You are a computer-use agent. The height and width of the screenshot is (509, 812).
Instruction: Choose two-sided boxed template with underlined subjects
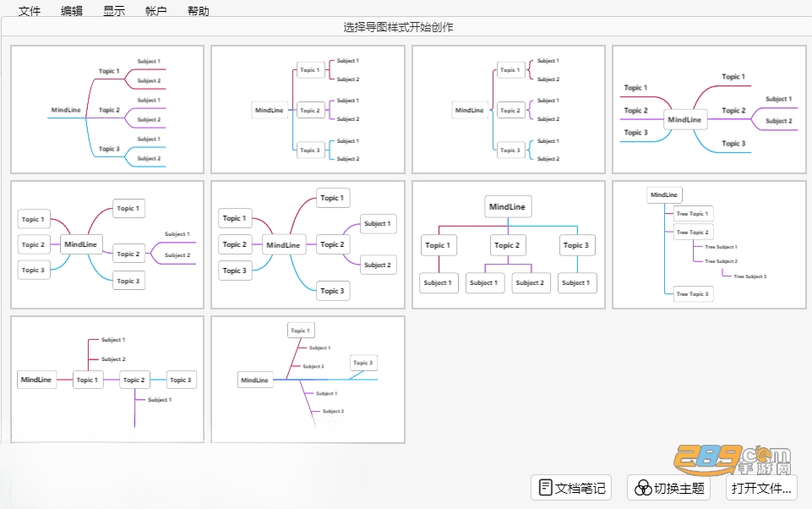pyautogui.click(x=107, y=244)
